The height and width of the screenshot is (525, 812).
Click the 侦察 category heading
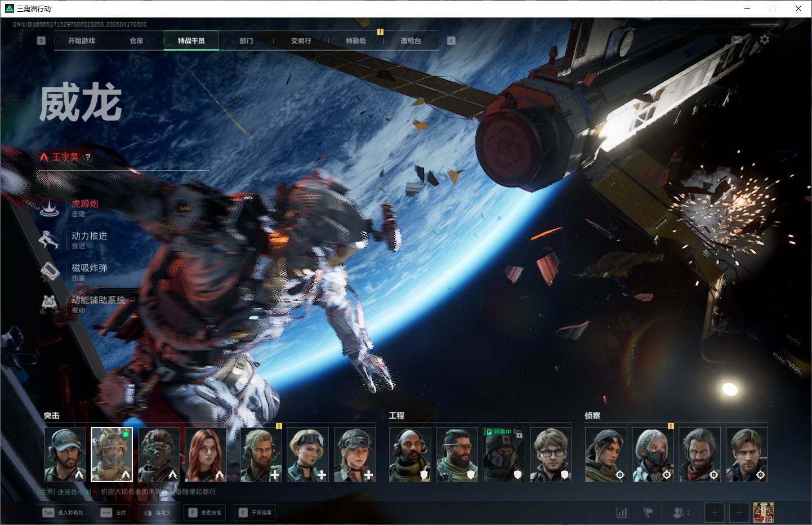point(592,416)
